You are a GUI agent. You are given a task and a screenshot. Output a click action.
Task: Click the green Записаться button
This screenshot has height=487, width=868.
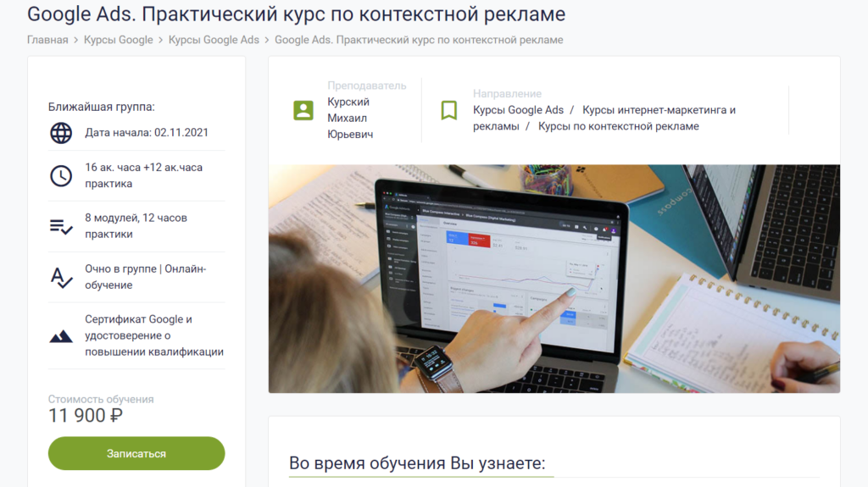[136, 453]
